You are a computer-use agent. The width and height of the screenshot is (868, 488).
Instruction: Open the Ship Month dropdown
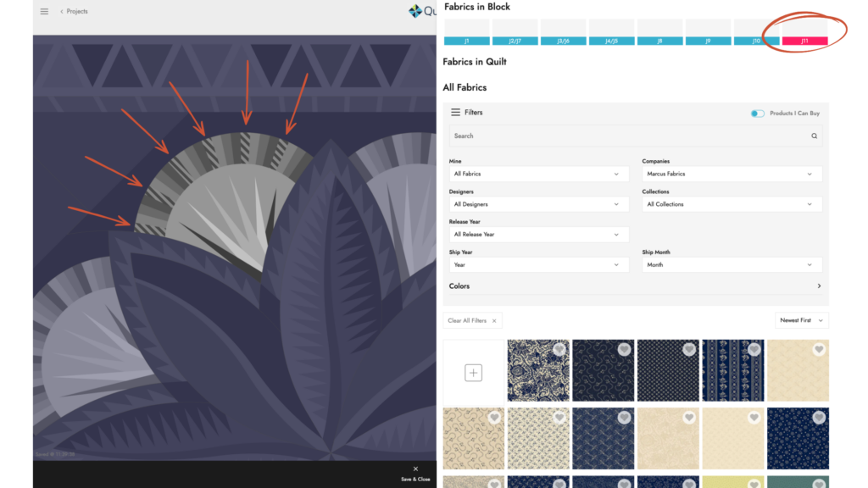732,265
